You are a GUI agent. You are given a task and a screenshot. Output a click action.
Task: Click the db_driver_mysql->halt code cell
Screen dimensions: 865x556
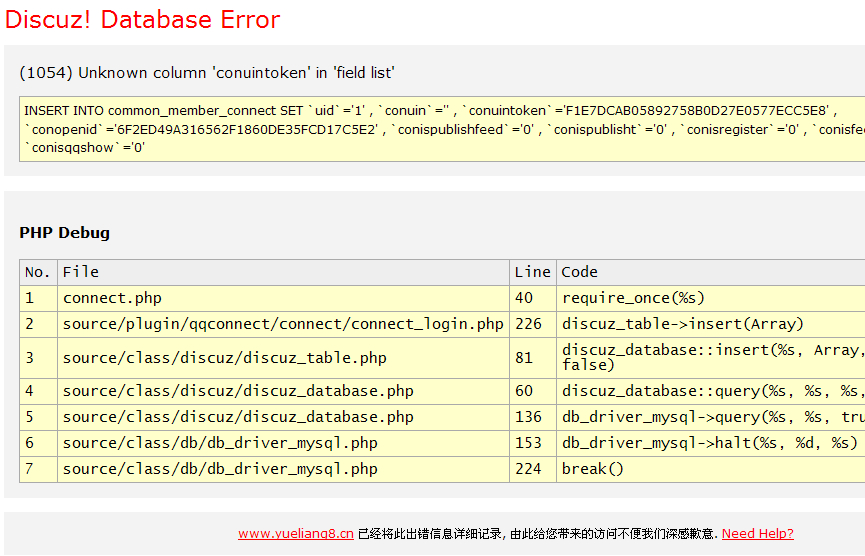711,443
